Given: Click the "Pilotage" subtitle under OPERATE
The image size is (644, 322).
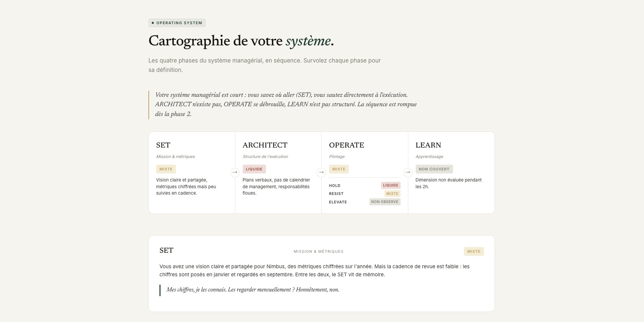Looking at the screenshot, I should (x=337, y=157).
